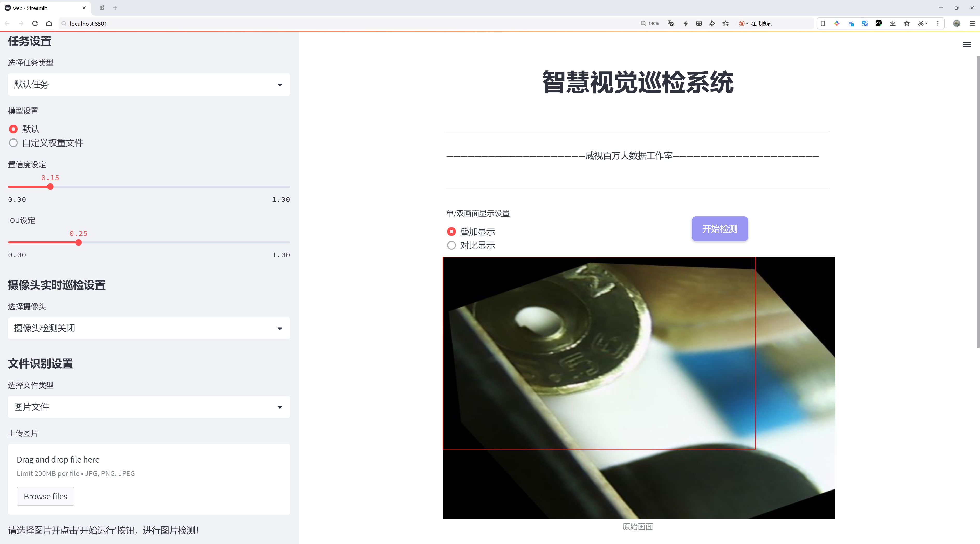Click the coin detection image
This screenshot has width=980, height=544.
coord(639,388)
